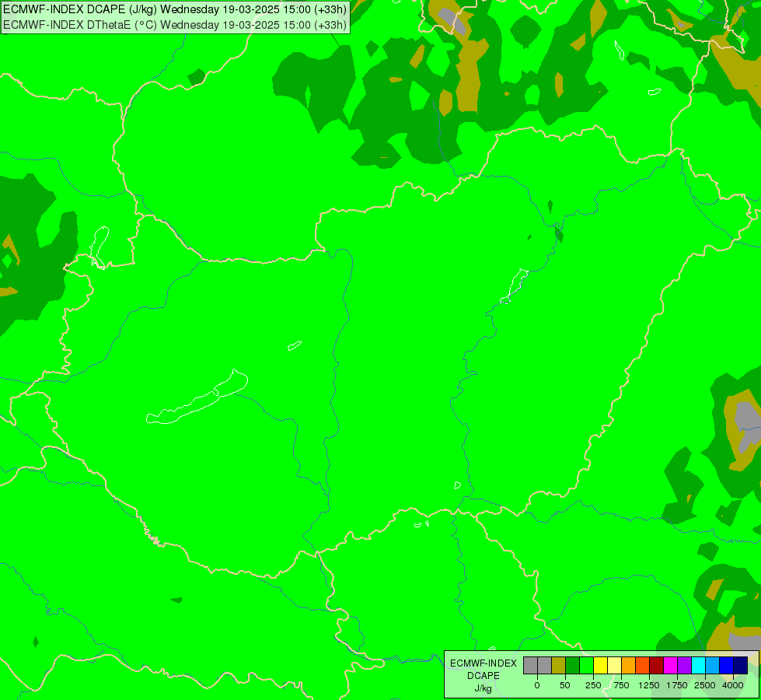761x700 pixels.
Task: Select the magenta swatch before 1750
Action: click(671, 666)
